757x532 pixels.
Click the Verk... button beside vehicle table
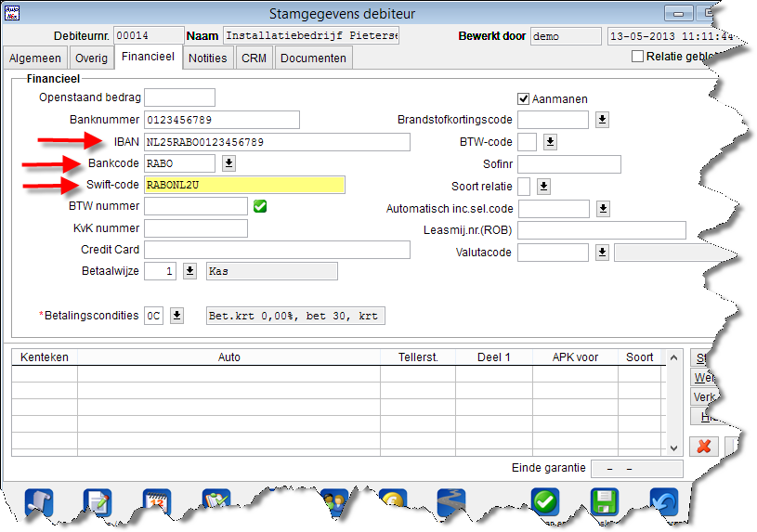(x=703, y=396)
